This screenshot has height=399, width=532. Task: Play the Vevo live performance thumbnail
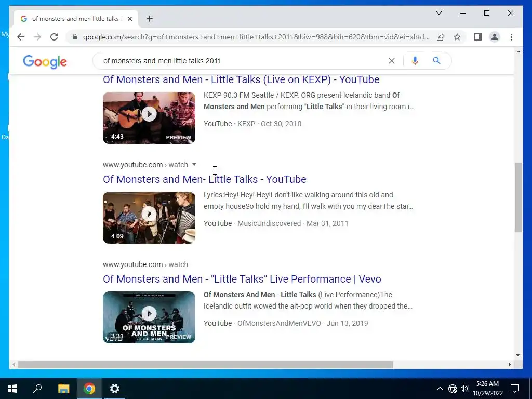pyautogui.click(x=149, y=317)
